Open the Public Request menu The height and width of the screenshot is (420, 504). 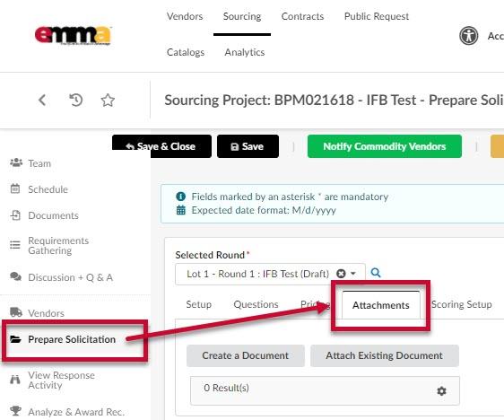click(377, 16)
